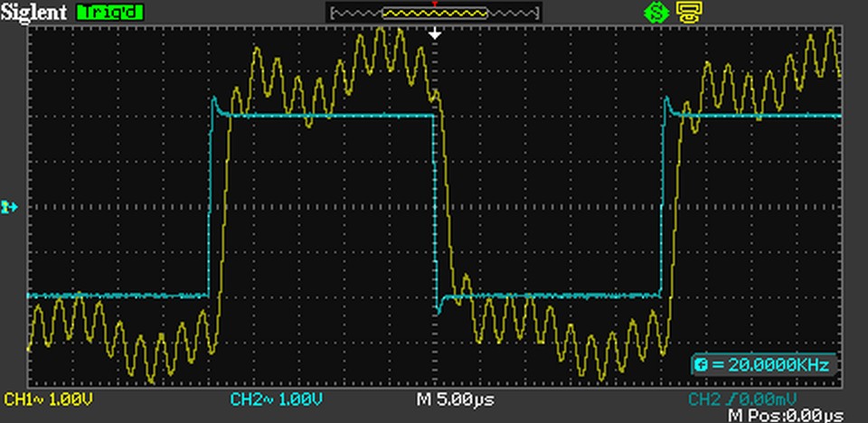Click the 20.0000KHz frequency counter box
The width and height of the screenshot is (868, 423).
(x=763, y=364)
